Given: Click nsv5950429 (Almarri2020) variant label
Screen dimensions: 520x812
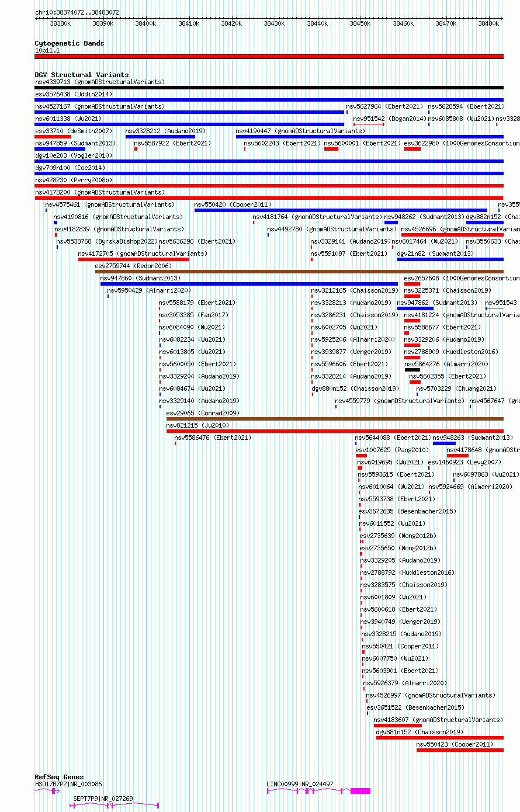Looking at the screenshot, I should coord(149,290).
